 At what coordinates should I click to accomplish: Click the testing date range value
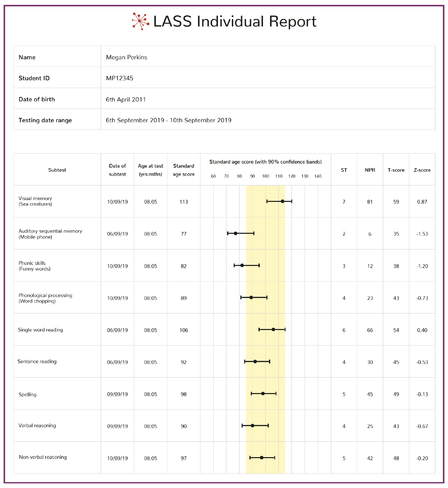pyautogui.click(x=169, y=120)
